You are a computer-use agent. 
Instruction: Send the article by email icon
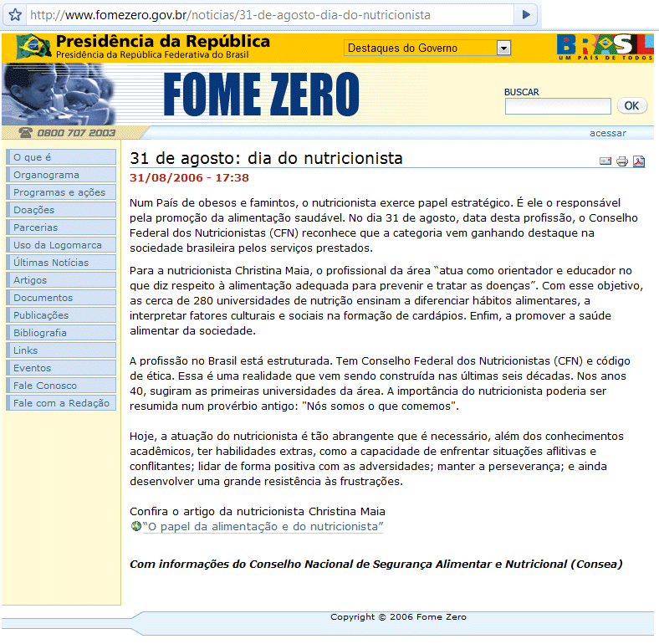[x=605, y=162]
